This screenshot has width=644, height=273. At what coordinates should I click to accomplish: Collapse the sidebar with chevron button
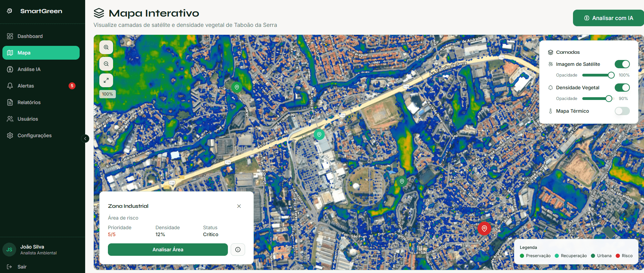pyautogui.click(x=85, y=139)
